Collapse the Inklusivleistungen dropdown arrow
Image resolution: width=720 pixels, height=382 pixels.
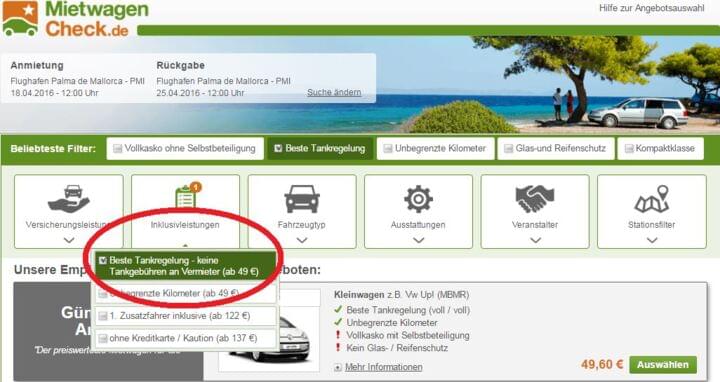coord(185,246)
